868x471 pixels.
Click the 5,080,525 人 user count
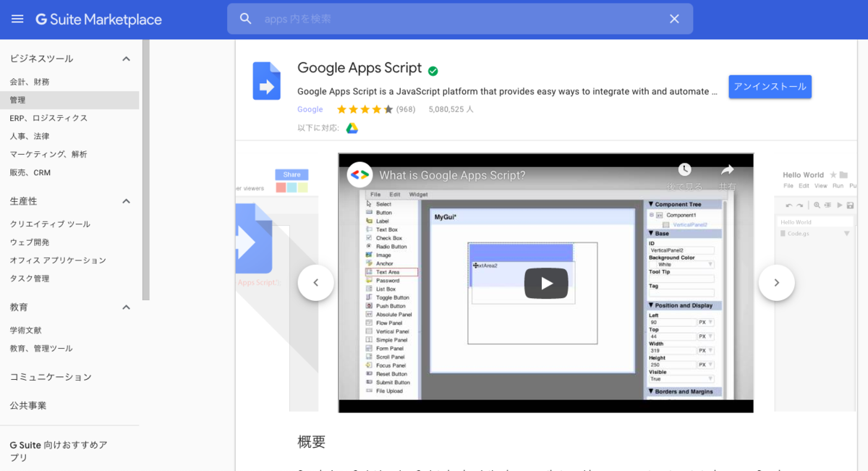pyautogui.click(x=451, y=109)
